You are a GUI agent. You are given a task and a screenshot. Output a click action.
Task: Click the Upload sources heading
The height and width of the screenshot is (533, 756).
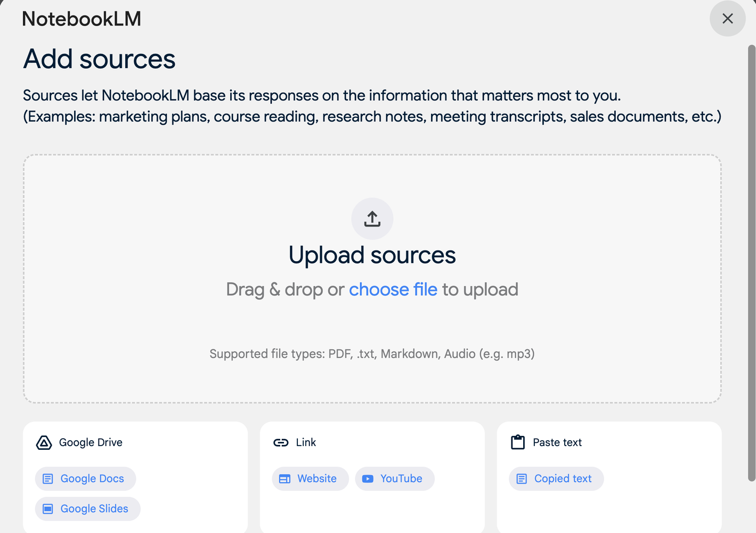pyautogui.click(x=372, y=255)
